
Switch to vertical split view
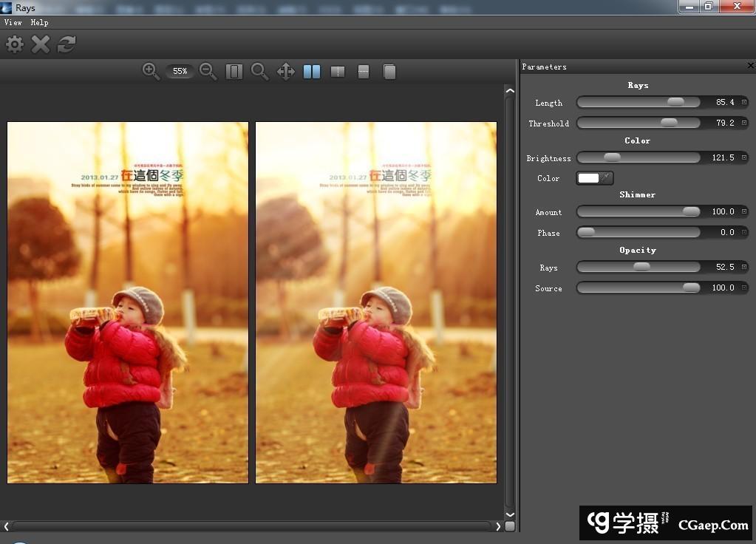click(x=338, y=72)
